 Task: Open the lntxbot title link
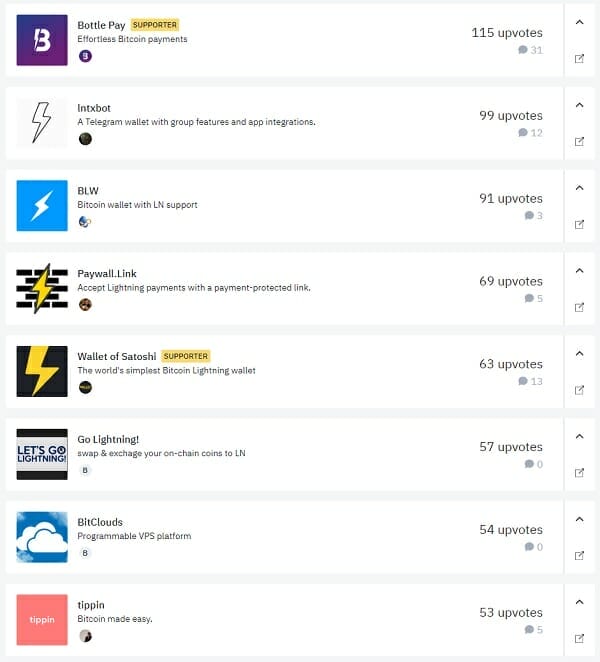94,108
